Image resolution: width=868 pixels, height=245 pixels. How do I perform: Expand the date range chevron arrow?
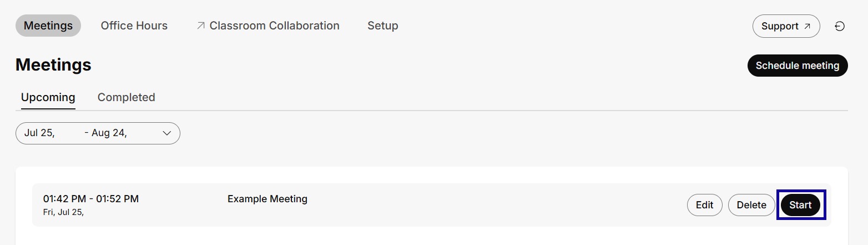[x=166, y=133]
